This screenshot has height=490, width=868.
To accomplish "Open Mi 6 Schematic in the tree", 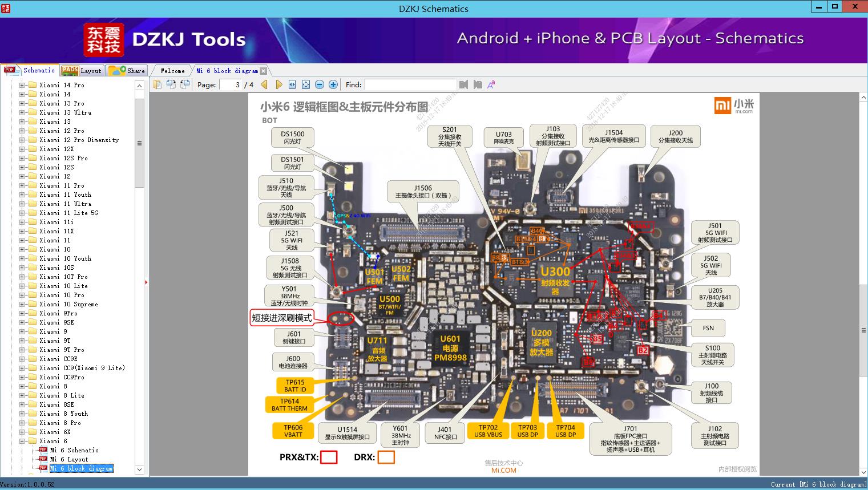I will tap(74, 450).
